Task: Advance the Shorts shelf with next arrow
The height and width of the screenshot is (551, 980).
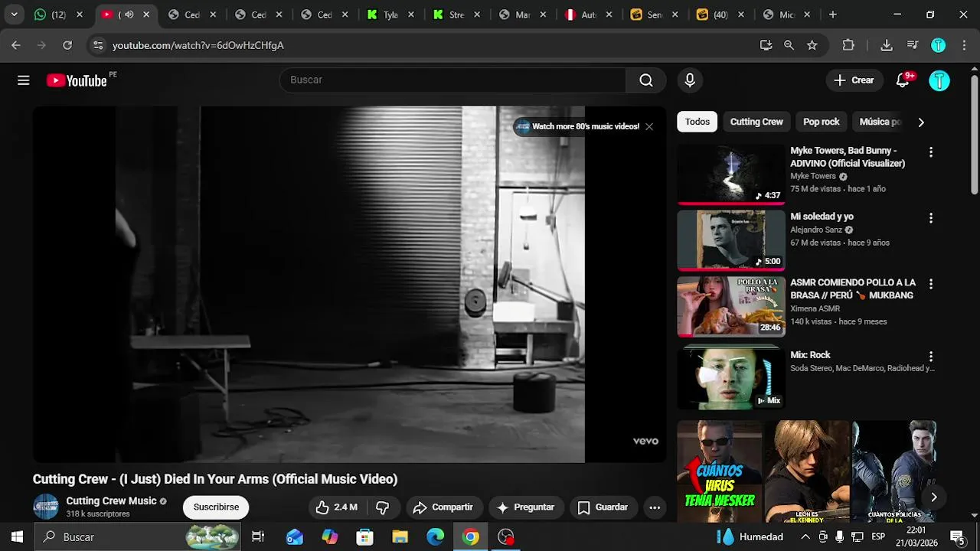Action: coord(934,497)
